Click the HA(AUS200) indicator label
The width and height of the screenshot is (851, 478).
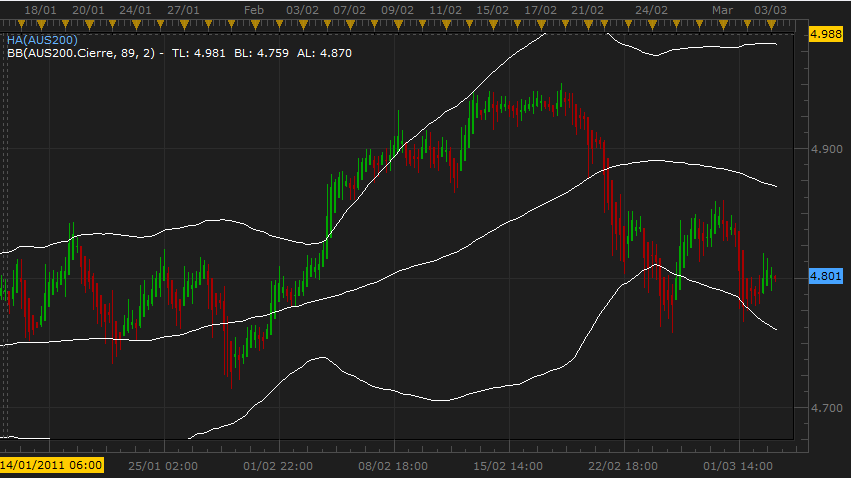[42, 40]
